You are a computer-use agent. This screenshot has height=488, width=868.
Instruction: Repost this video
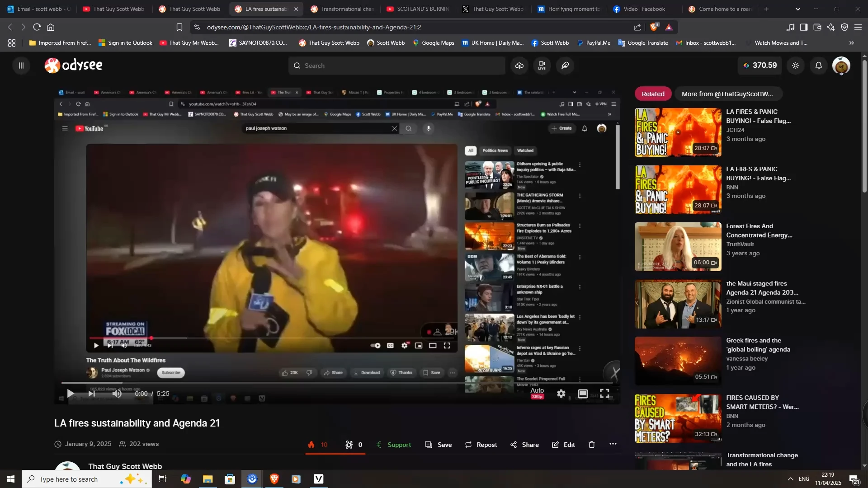coord(481,445)
